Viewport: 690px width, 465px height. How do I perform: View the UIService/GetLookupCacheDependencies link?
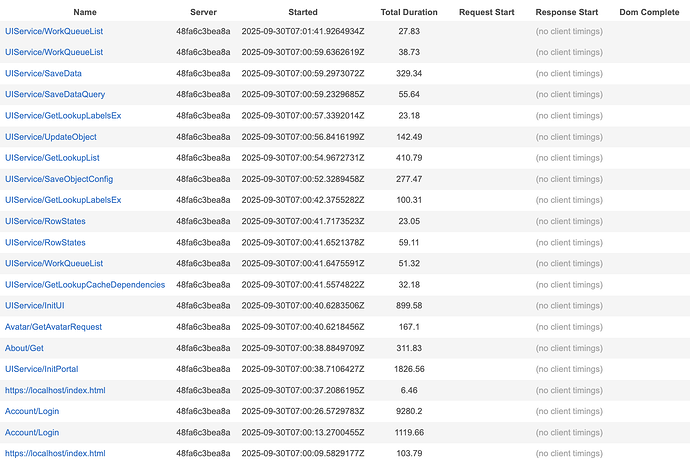pyautogui.click(x=85, y=285)
